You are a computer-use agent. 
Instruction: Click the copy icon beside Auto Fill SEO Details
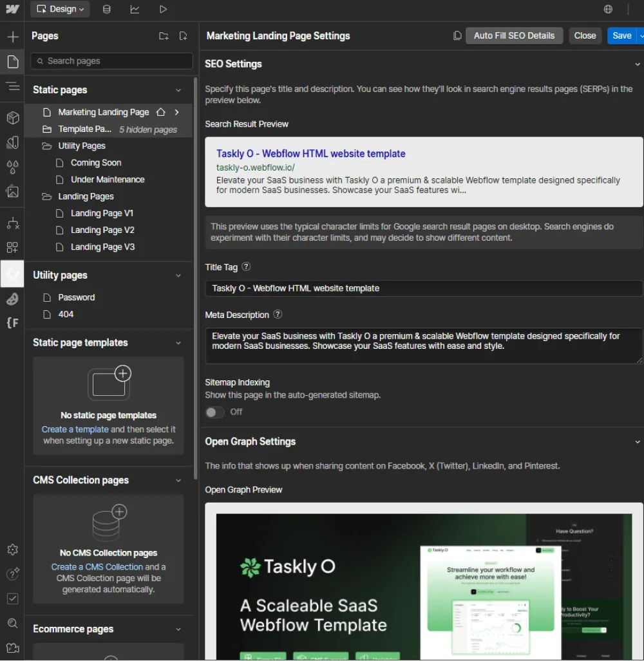point(457,36)
